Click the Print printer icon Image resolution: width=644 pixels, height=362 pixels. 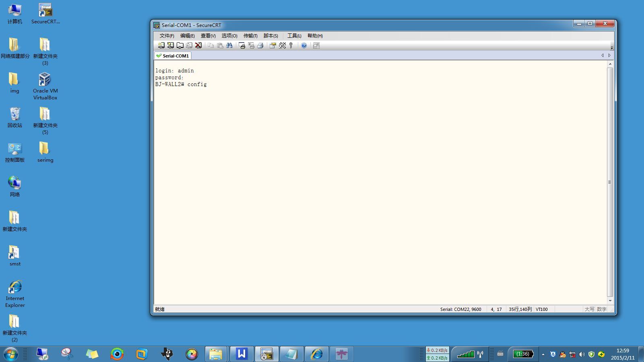point(260,45)
